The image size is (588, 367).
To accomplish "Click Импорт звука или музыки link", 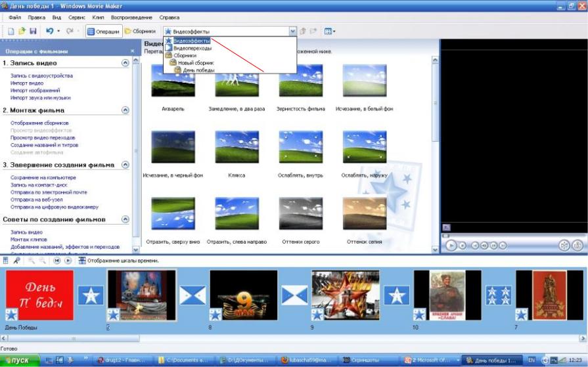I will coord(41,98).
